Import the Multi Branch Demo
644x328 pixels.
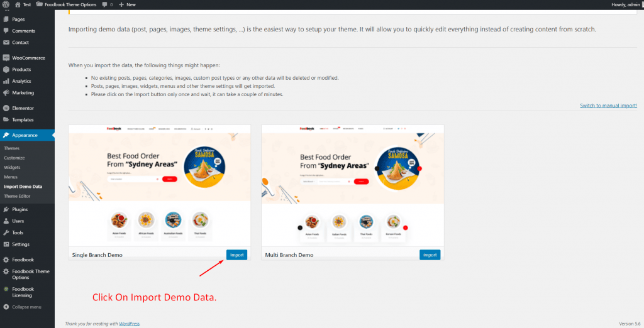click(x=430, y=255)
